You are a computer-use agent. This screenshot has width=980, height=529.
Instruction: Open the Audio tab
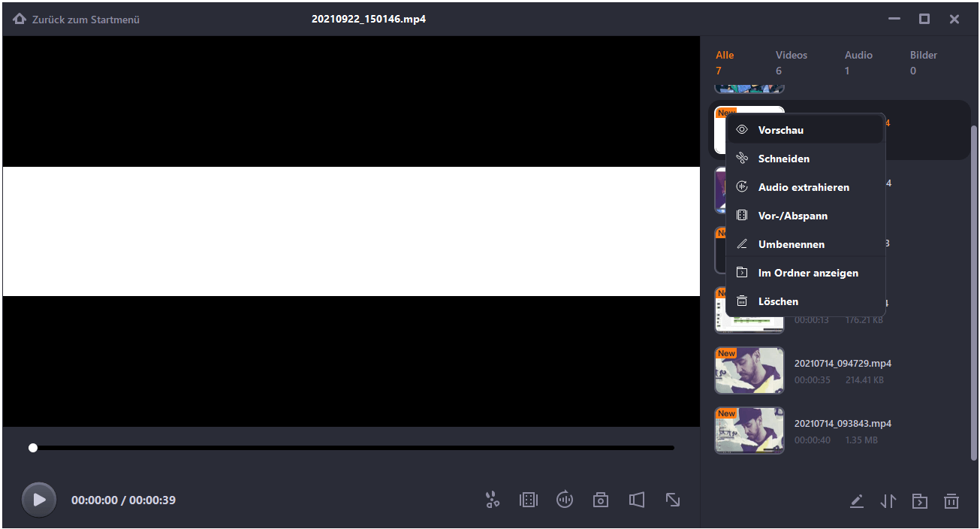[x=858, y=62]
